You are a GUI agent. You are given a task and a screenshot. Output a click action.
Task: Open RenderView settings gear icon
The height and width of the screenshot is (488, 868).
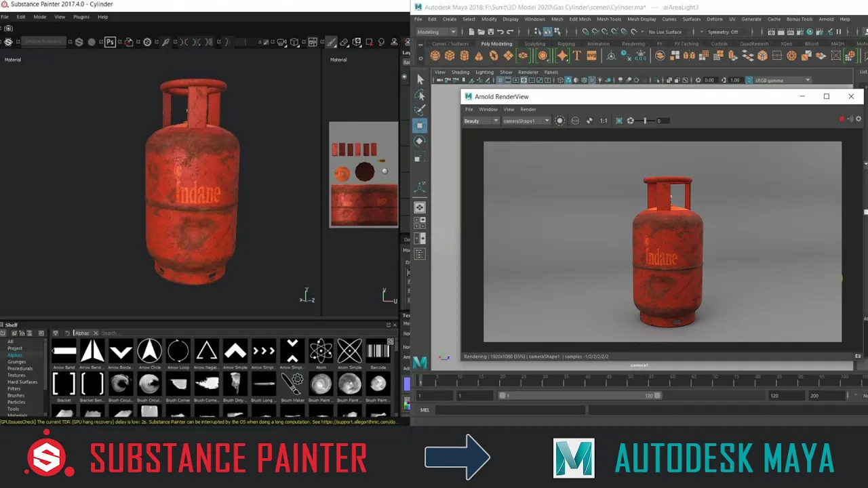pyautogui.click(x=859, y=119)
